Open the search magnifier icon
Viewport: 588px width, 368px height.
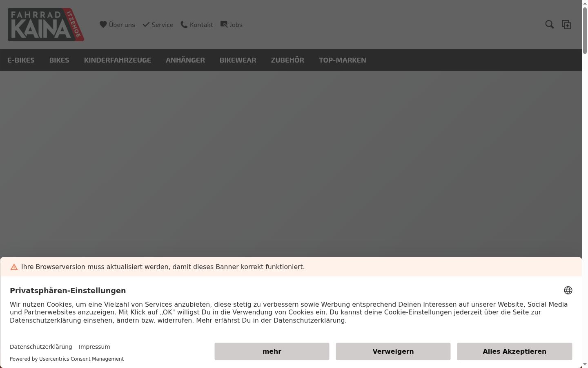tap(550, 25)
